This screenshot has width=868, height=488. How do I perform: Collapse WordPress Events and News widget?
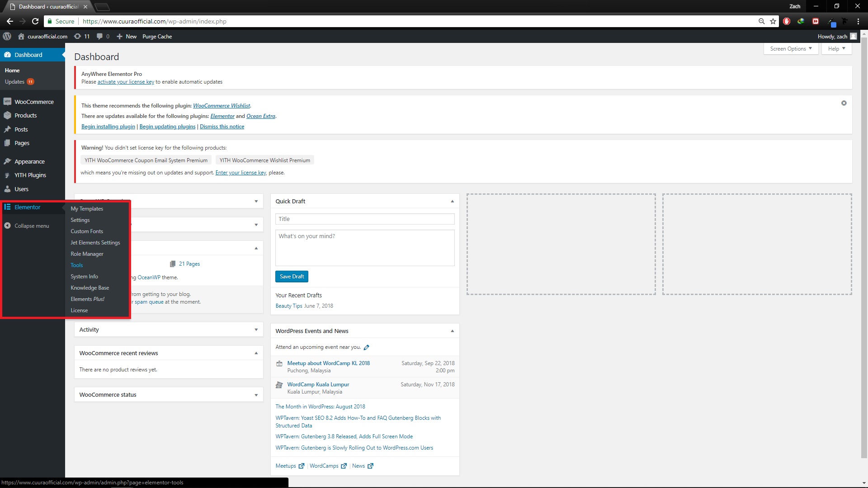452,331
